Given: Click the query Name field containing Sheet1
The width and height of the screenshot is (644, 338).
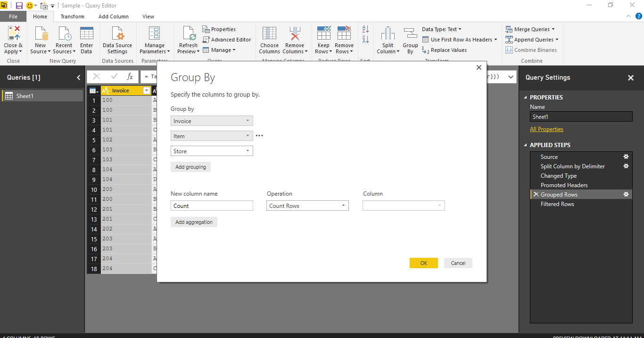Looking at the screenshot, I should (581, 117).
